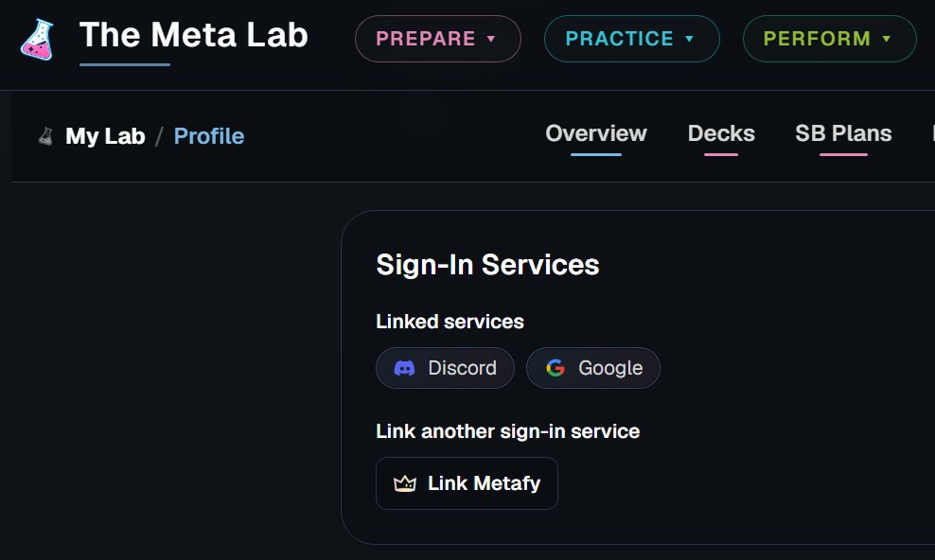
Task: Select the Google linked service button
Action: [x=592, y=368]
